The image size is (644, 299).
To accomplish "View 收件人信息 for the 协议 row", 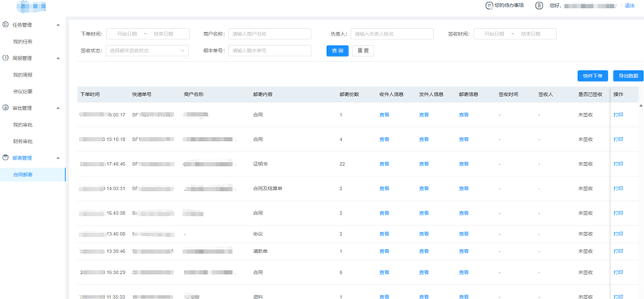I will (x=384, y=234).
